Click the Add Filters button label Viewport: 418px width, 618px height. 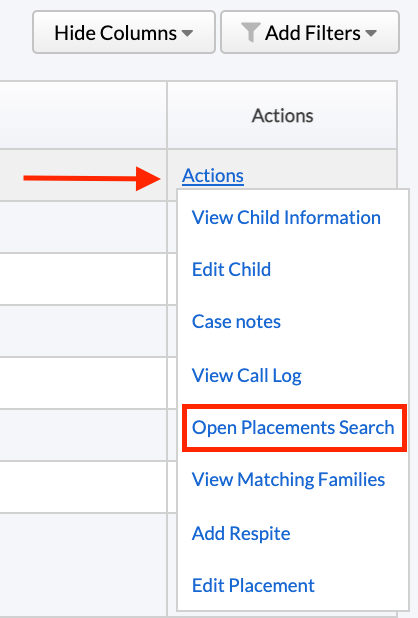click(312, 33)
